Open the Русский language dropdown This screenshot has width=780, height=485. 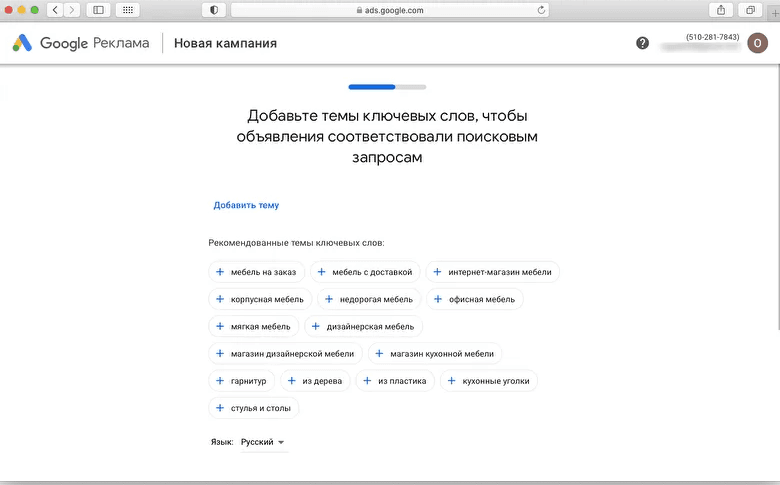(x=263, y=442)
